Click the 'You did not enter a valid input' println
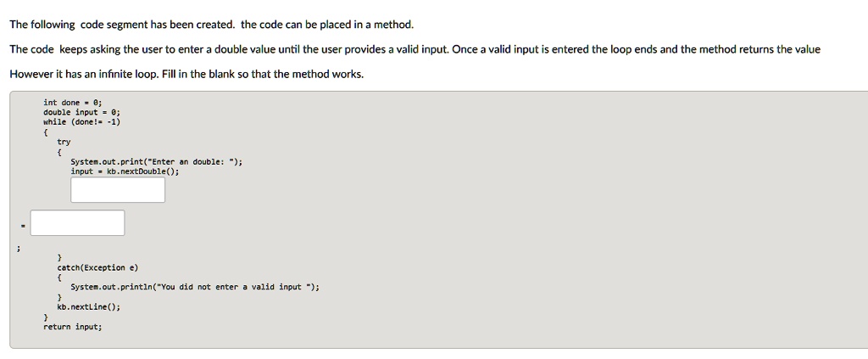868x359 pixels. [x=195, y=287]
